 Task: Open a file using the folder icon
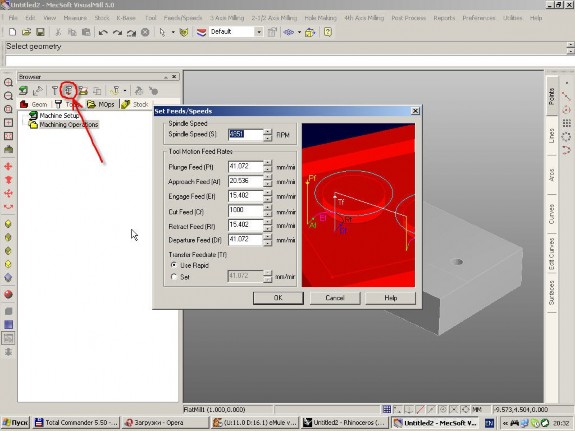26,32
